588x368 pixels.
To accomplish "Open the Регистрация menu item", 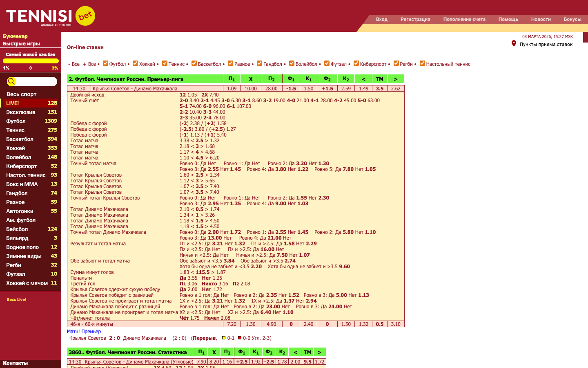I will tap(415, 19).
